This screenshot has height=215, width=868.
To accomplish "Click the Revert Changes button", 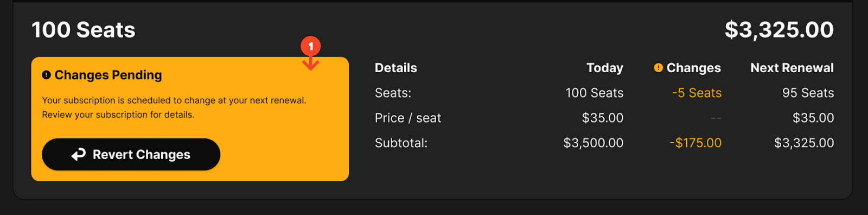I will point(131,155).
